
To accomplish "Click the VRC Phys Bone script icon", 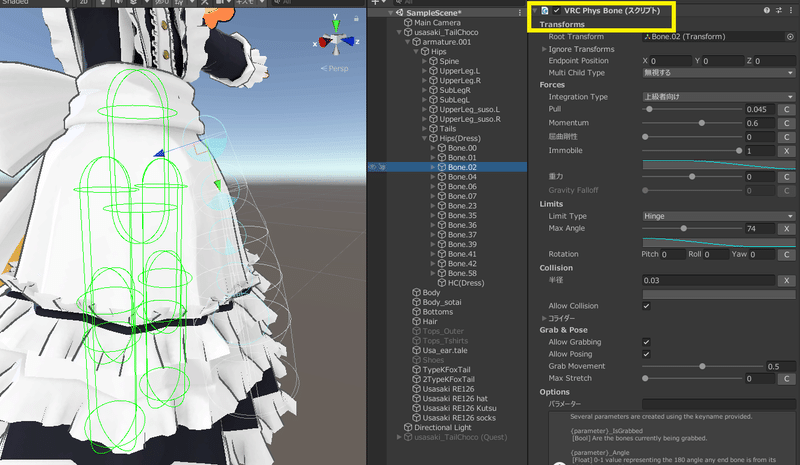I will coord(545,10).
